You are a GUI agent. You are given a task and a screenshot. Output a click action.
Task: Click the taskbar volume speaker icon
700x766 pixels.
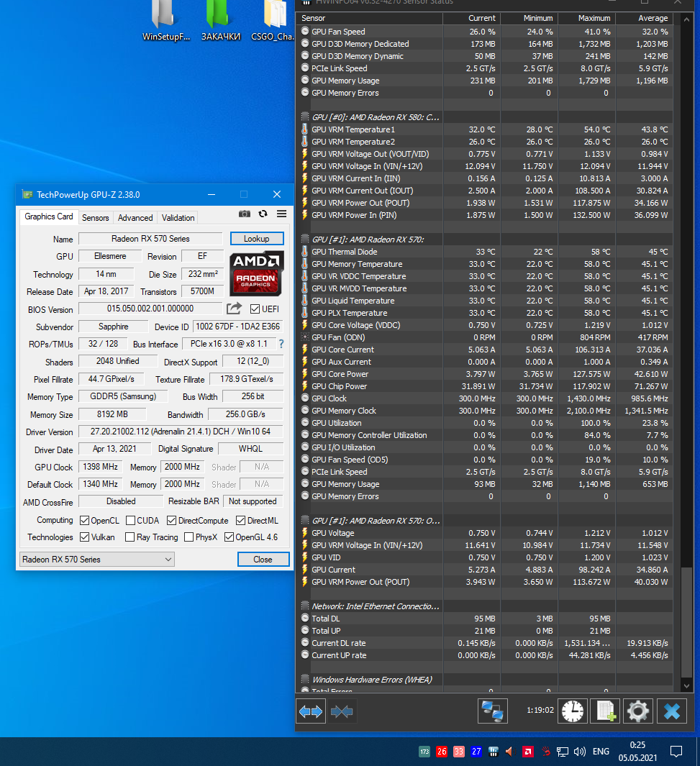click(x=580, y=752)
